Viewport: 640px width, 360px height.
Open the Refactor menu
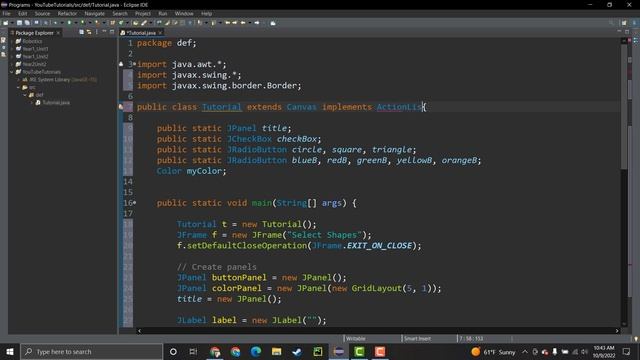coord(67,13)
